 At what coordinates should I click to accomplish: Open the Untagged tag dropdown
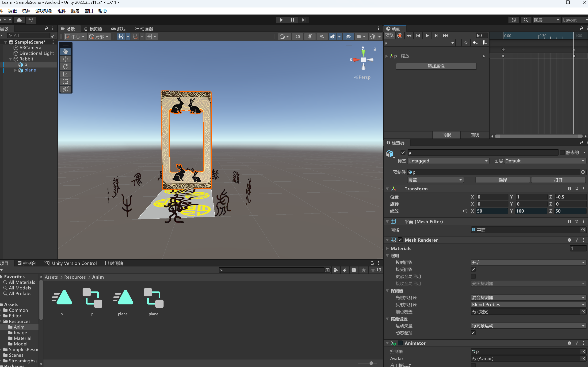[x=448, y=161]
